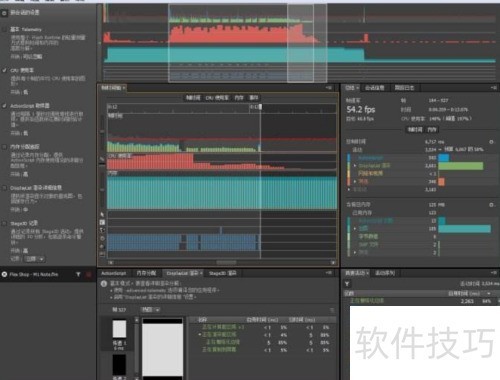Image resolution: width=500 pixels, height=380 pixels.
Task: Click the blue ActionScript time bar
Action: point(443,158)
